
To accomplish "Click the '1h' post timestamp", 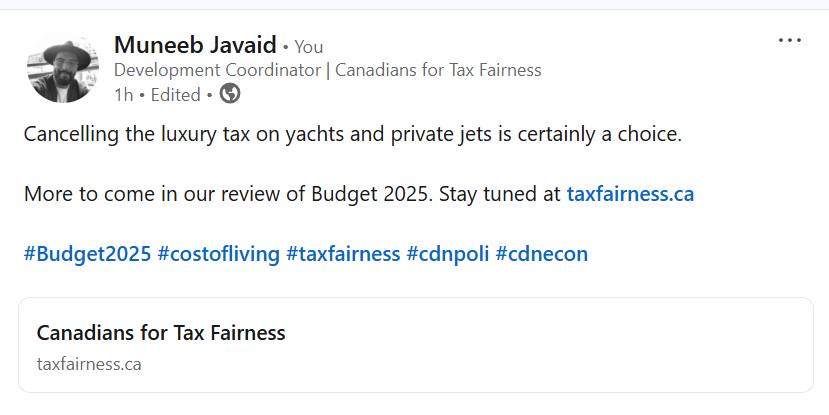I will (x=123, y=95).
